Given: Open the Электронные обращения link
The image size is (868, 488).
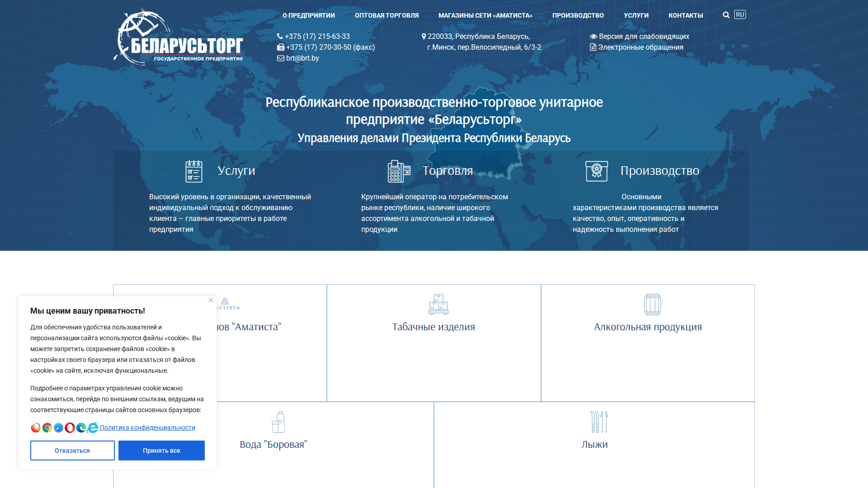Looking at the screenshot, I should [637, 47].
